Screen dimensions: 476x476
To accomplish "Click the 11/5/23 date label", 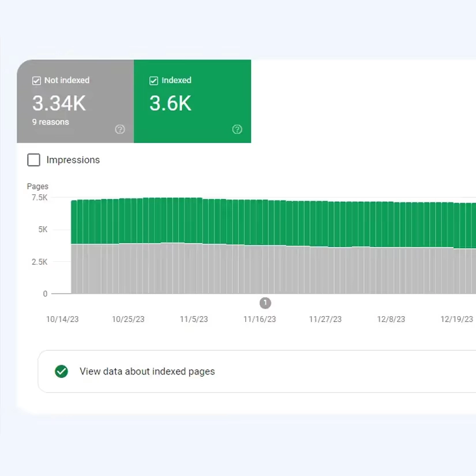I will click(194, 320).
